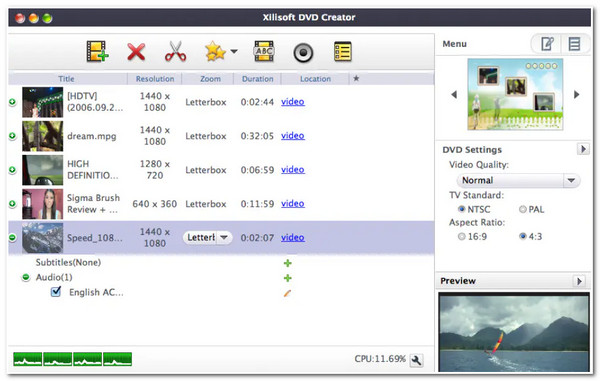Click the DVD menu template thumbnail
This screenshot has height=381, width=600.
[x=515, y=94]
